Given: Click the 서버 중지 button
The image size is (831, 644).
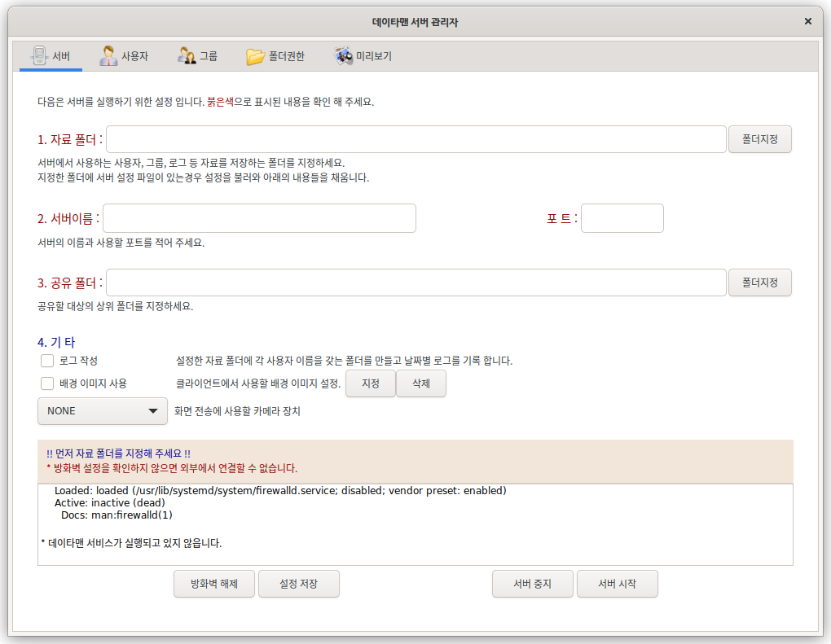Looking at the screenshot, I should (533, 584).
